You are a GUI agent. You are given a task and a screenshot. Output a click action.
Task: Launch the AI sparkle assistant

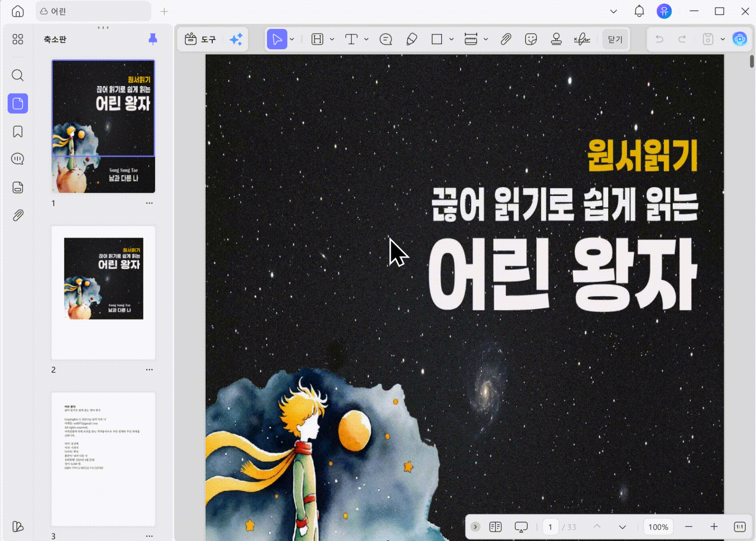236,39
